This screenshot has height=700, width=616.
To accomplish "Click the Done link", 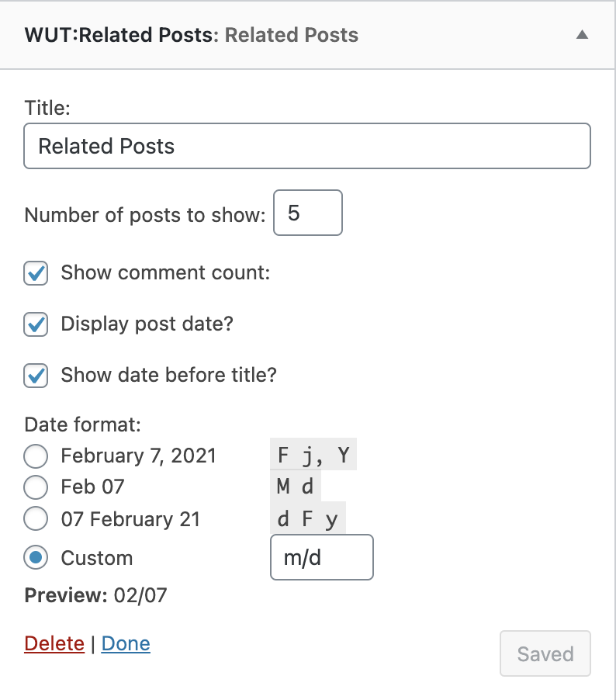I will [126, 644].
